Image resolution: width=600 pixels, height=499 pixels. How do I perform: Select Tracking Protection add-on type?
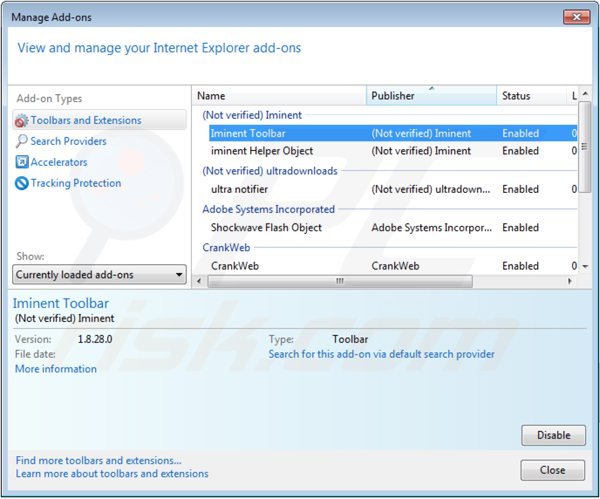pyautogui.click(x=75, y=183)
